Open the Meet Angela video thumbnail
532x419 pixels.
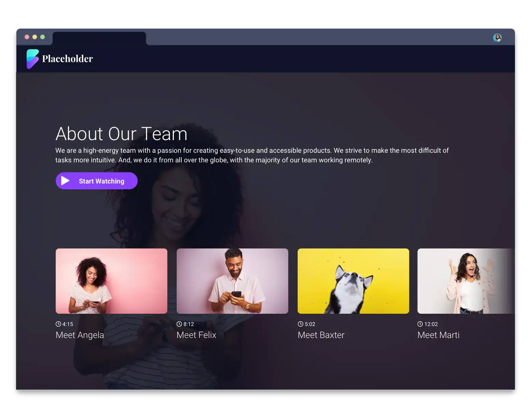pos(111,281)
